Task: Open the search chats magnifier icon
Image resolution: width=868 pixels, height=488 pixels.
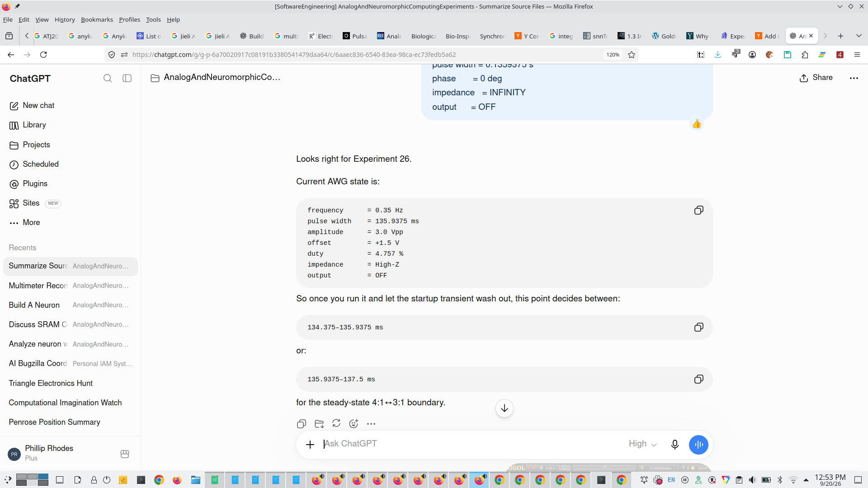Action: click(108, 78)
